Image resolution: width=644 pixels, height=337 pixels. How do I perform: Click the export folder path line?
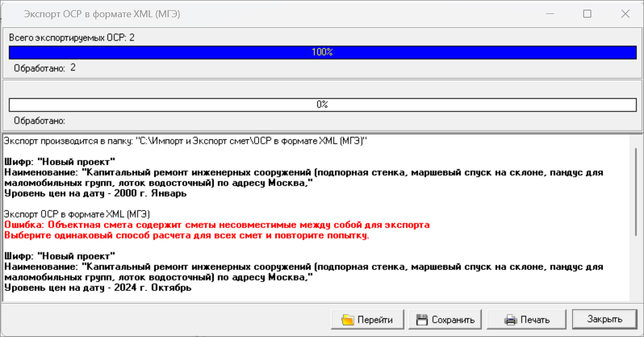coord(185,141)
